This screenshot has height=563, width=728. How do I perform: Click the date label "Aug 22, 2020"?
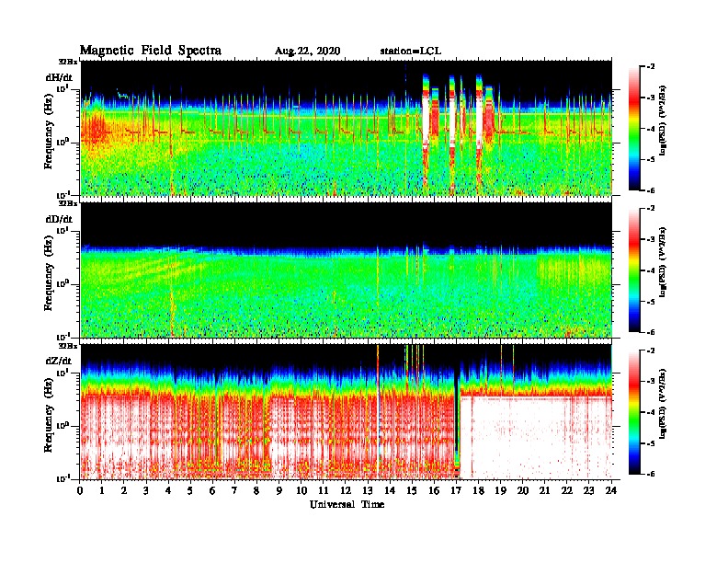(307, 52)
